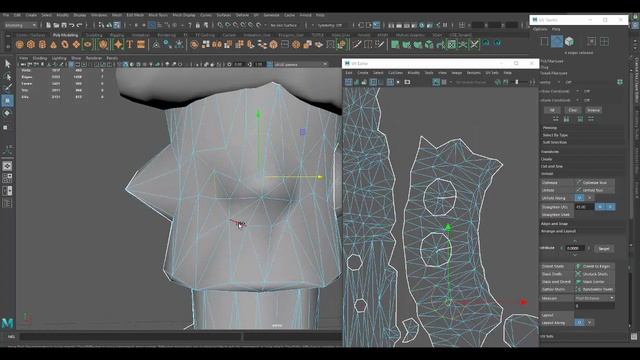Click the Polygon Type text shelf icon

pos(130,44)
